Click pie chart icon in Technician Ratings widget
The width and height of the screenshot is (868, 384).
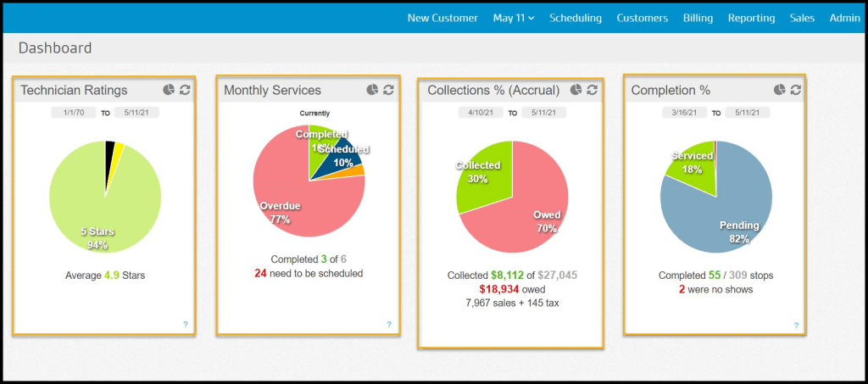(x=169, y=90)
